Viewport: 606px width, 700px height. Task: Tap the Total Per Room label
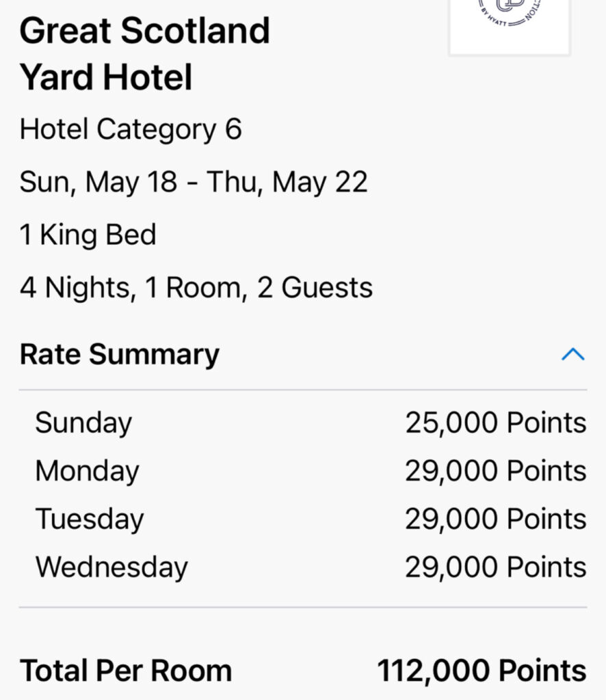(126, 671)
